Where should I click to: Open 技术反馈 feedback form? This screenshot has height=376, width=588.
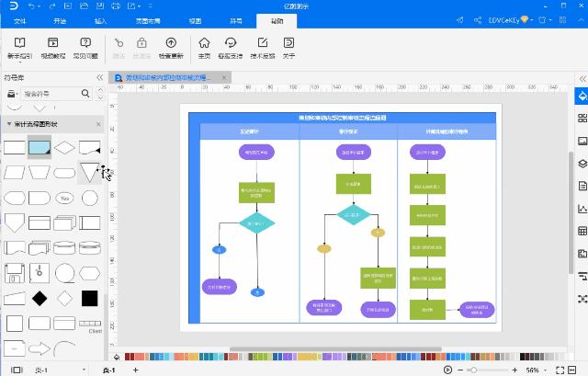click(263, 48)
